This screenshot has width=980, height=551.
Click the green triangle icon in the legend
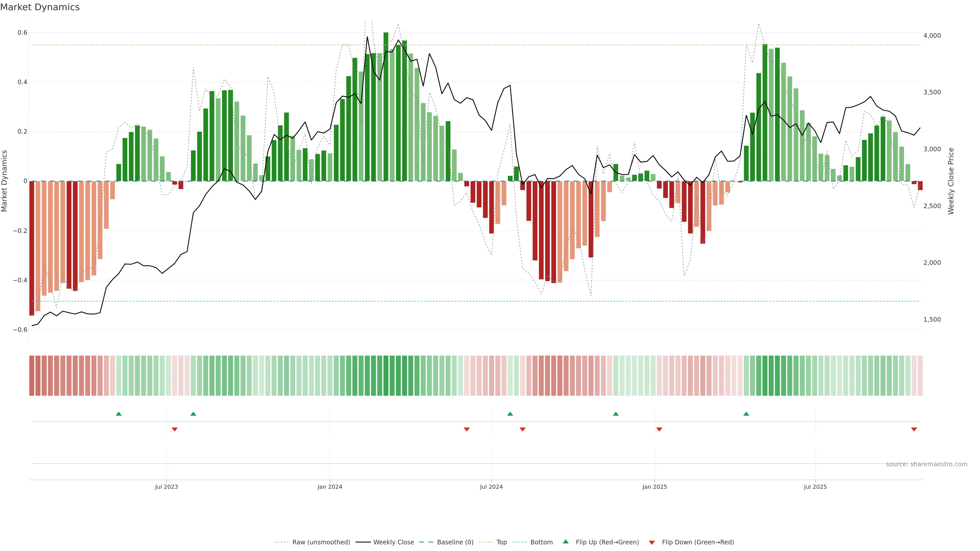pos(566,542)
